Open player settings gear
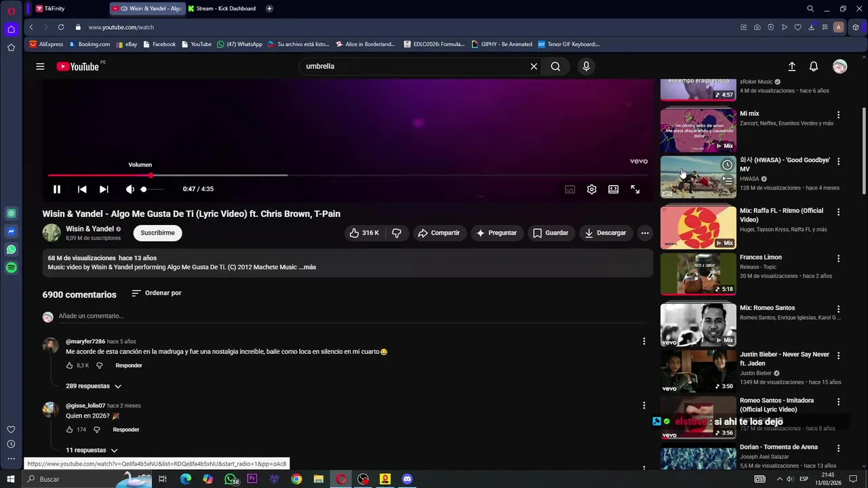Image resolution: width=868 pixels, height=488 pixels. pos(592,190)
